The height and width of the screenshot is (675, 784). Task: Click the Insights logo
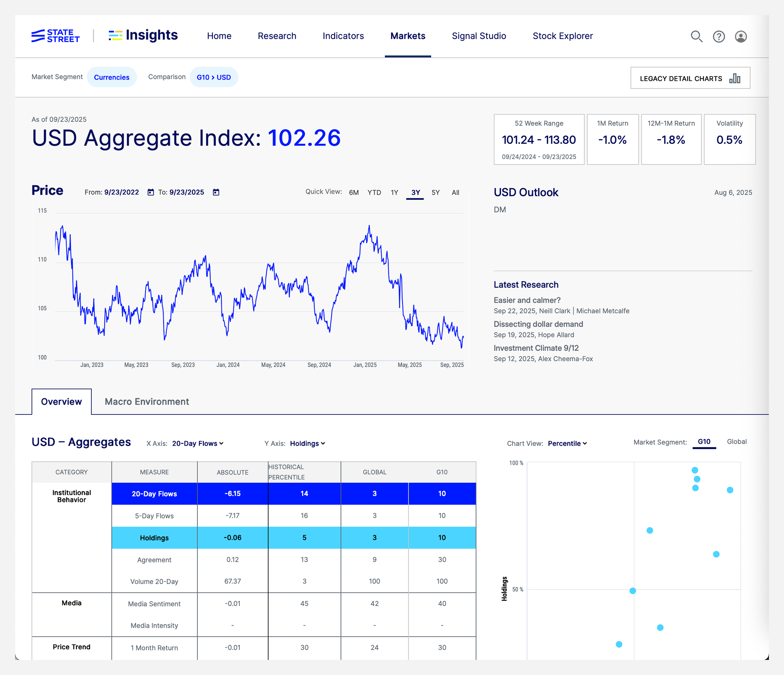point(144,35)
